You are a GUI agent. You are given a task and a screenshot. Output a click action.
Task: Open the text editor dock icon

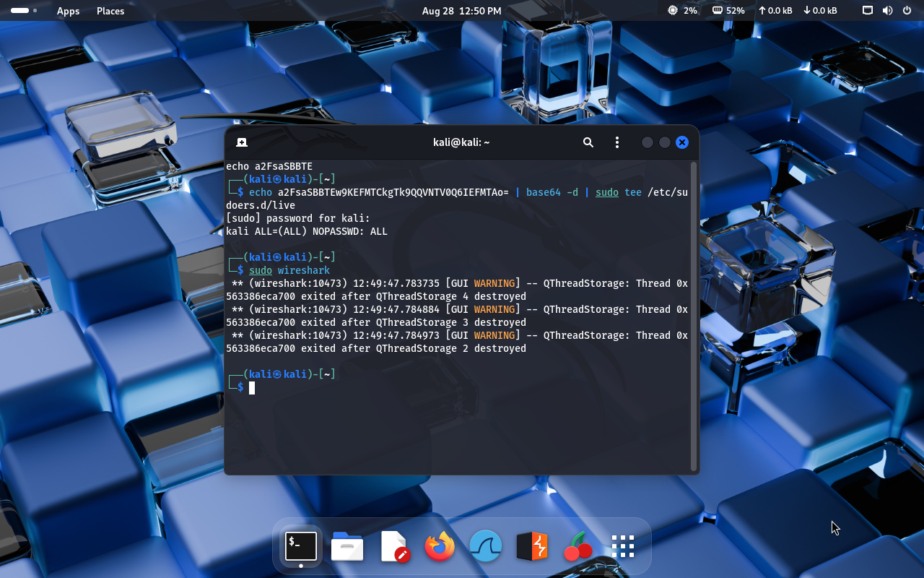click(394, 546)
